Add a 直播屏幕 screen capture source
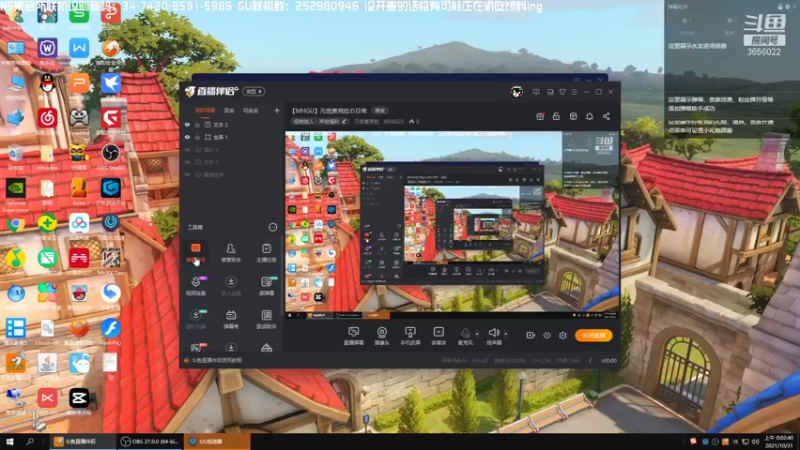The width and height of the screenshot is (800, 450). tap(353, 336)
